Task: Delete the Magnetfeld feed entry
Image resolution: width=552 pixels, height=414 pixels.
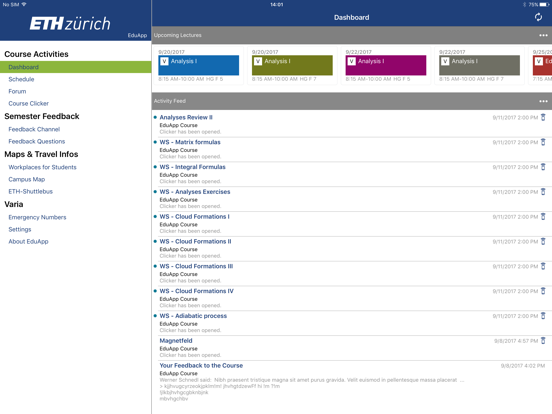Action: click(543, 340)
